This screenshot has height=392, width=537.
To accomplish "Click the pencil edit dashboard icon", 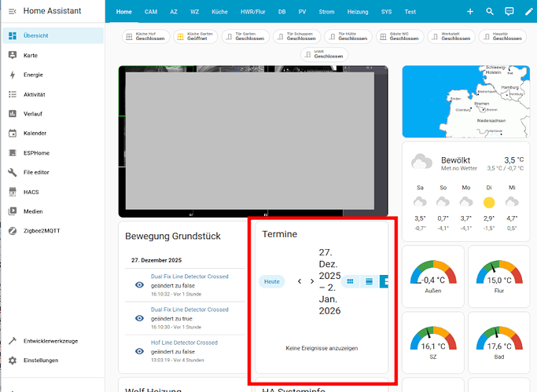I will 529,12.
